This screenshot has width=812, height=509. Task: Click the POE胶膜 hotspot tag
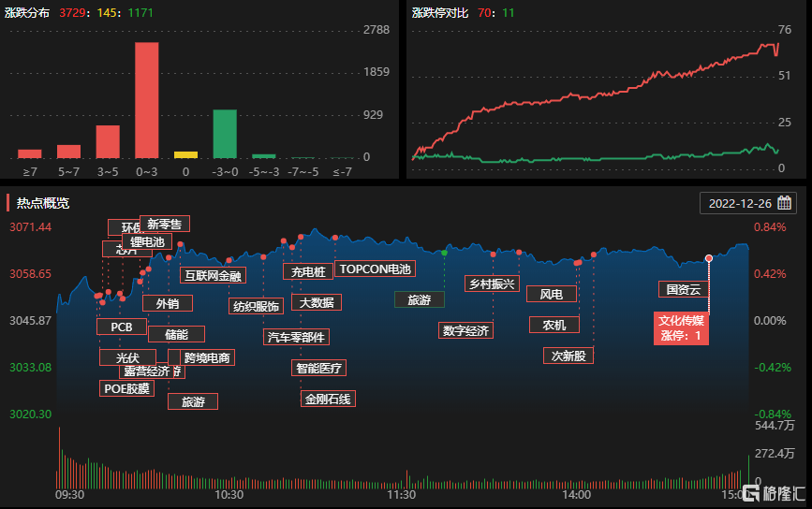(x=126, y=388)
